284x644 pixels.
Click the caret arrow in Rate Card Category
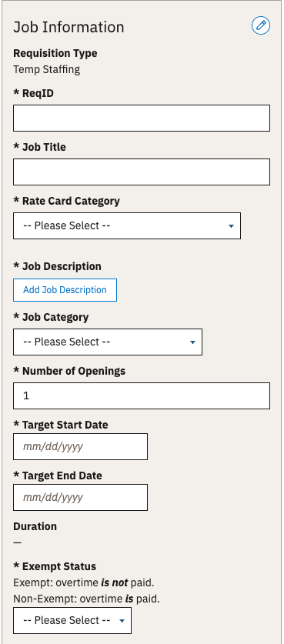coord(231,226)
